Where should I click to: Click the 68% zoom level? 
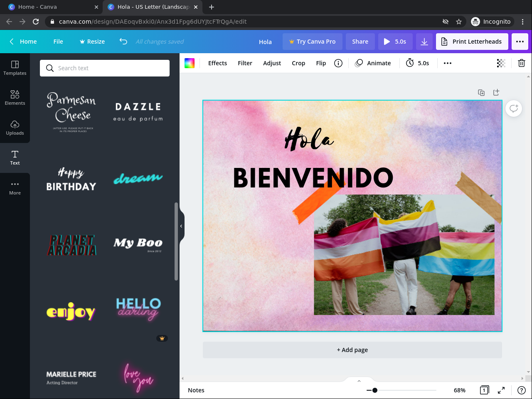tap(459, 390)
